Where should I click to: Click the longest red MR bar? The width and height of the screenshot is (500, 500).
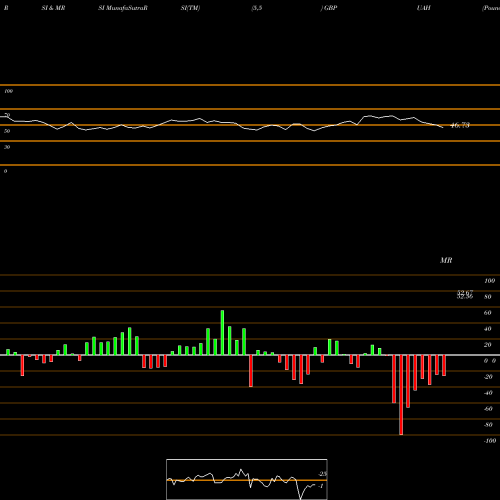point(401,395)
